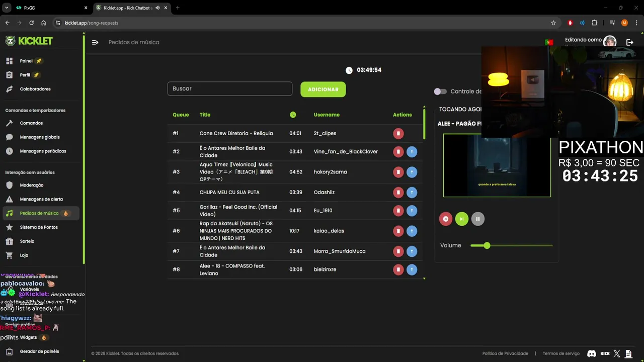
Task: Change language via Portugal flag
Action: pyautogui.click(x=549, y=42)
